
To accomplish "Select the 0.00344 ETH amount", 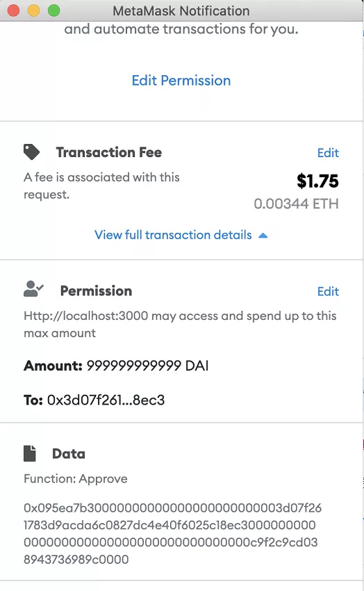I will click(x=296, y=204).
